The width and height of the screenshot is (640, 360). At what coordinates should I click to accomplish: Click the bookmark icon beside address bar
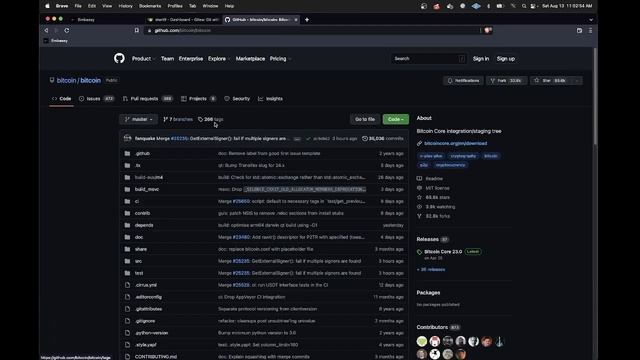pos(137,31)
